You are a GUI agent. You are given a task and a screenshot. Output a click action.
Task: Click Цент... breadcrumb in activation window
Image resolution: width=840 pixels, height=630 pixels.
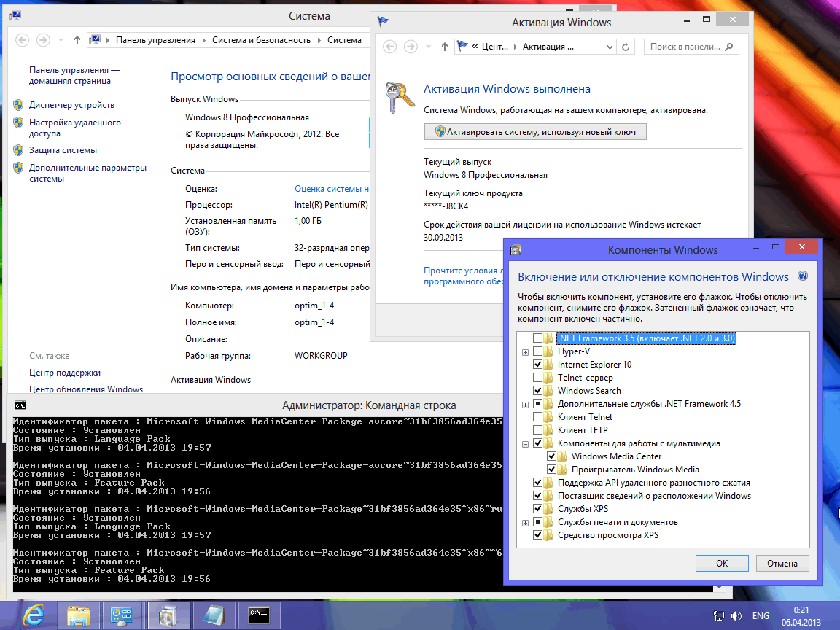(494, 47)
